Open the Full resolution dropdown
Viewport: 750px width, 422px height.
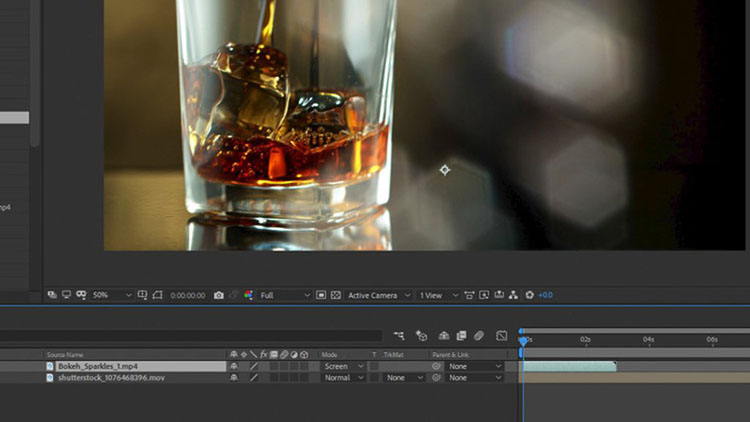(x=285, y=296)
